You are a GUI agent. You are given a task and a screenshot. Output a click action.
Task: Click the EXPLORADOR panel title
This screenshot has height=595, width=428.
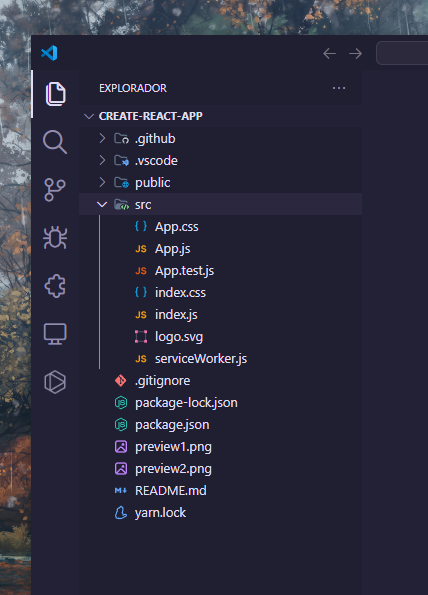click(133, 88)
